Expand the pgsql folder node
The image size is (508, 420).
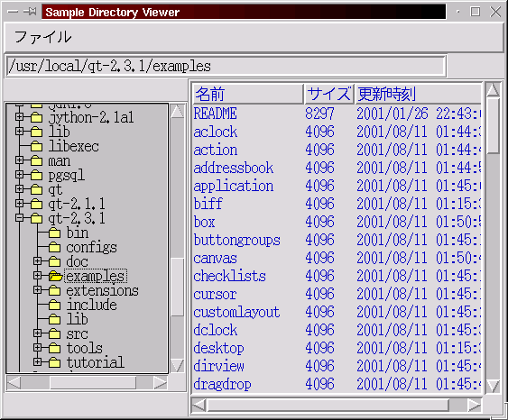click(20, 175)
